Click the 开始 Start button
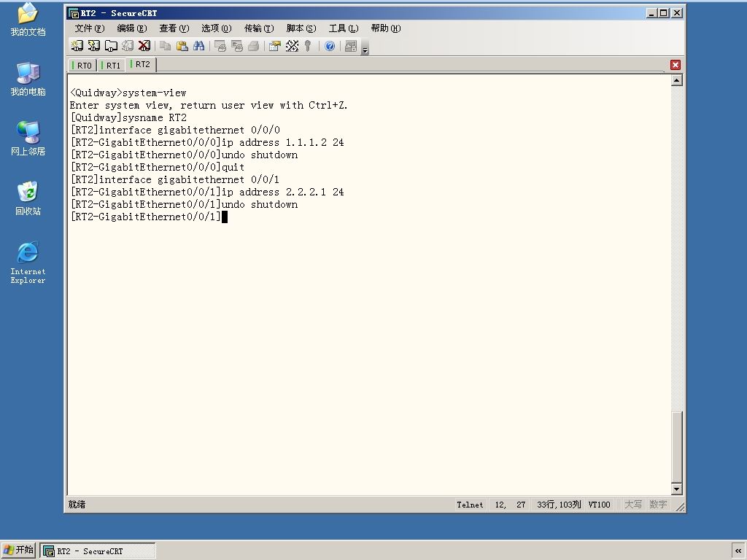 18,550
